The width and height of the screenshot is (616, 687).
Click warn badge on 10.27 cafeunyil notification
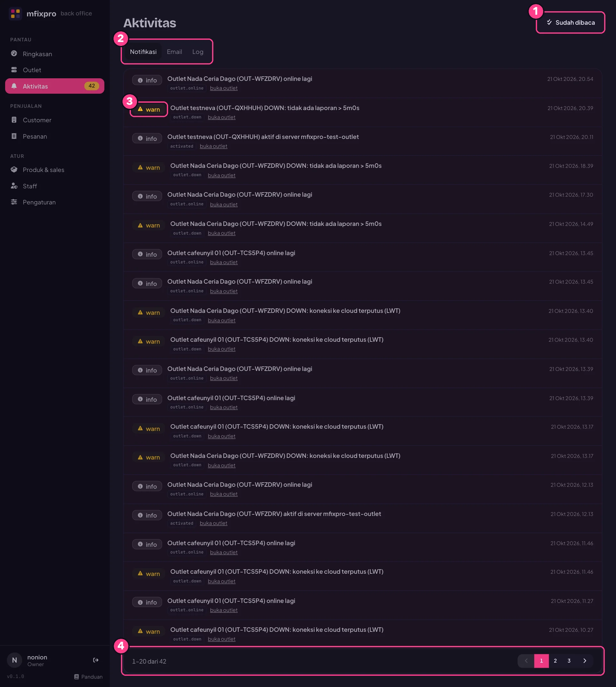click(149, 631)
